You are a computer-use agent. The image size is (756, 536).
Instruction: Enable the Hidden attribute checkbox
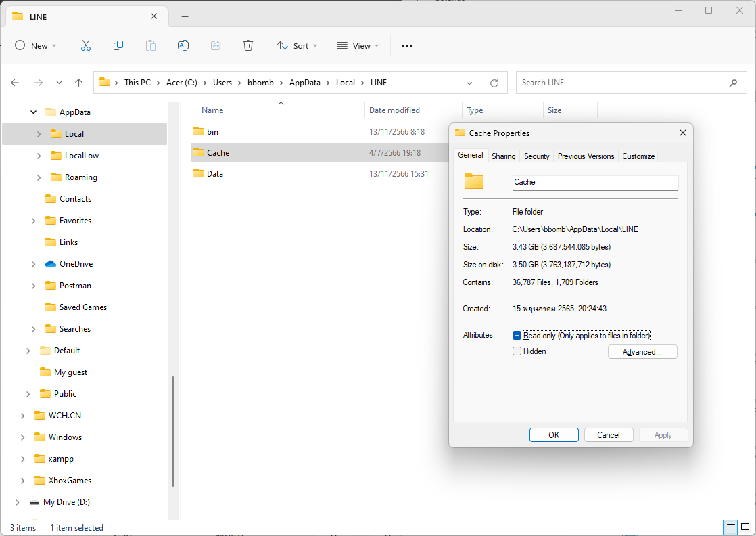(517, 351)
